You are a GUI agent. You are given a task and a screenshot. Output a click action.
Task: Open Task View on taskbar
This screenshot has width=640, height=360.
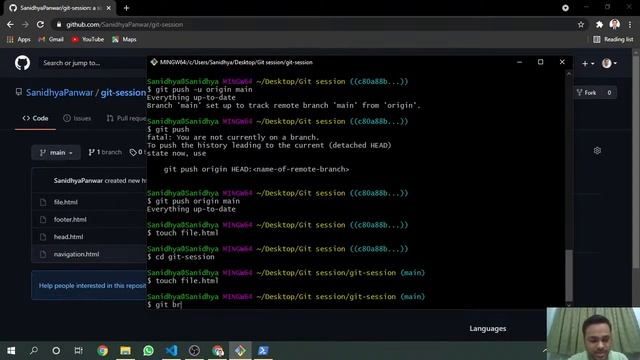pyautogui.click(x=78, y=351)
